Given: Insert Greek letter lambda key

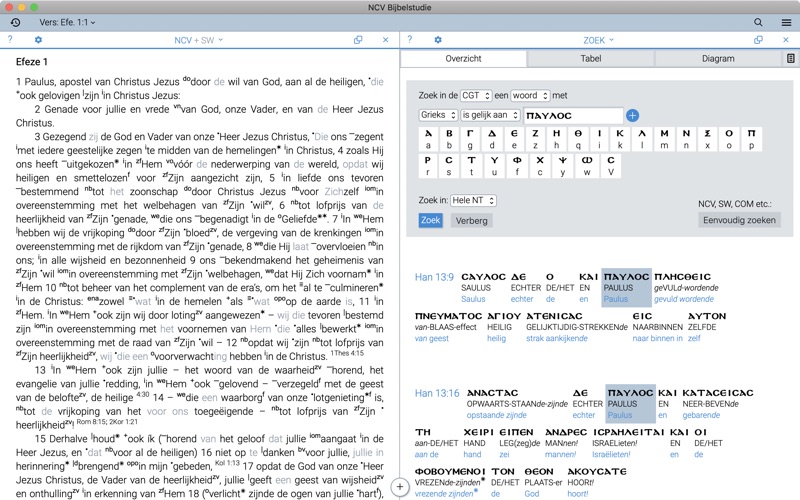Looking at the screenshot, I should pyautogui.click(x=642, y=139).
